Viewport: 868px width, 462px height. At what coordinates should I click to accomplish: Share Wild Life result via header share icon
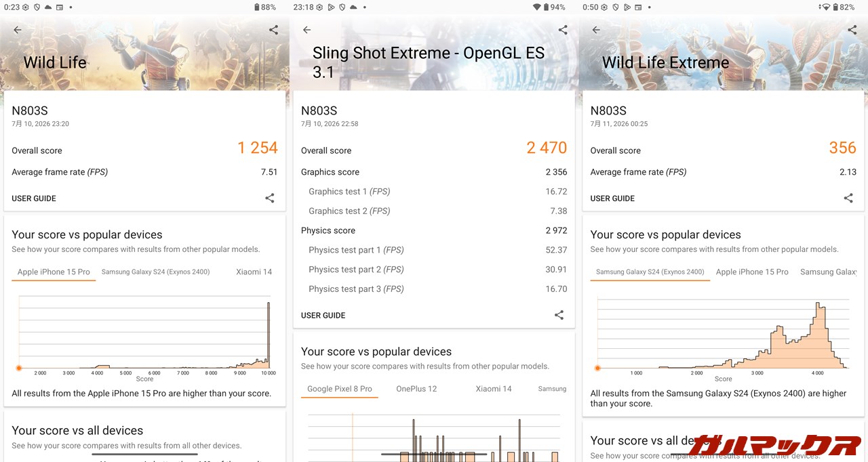(x=273, y=30)
